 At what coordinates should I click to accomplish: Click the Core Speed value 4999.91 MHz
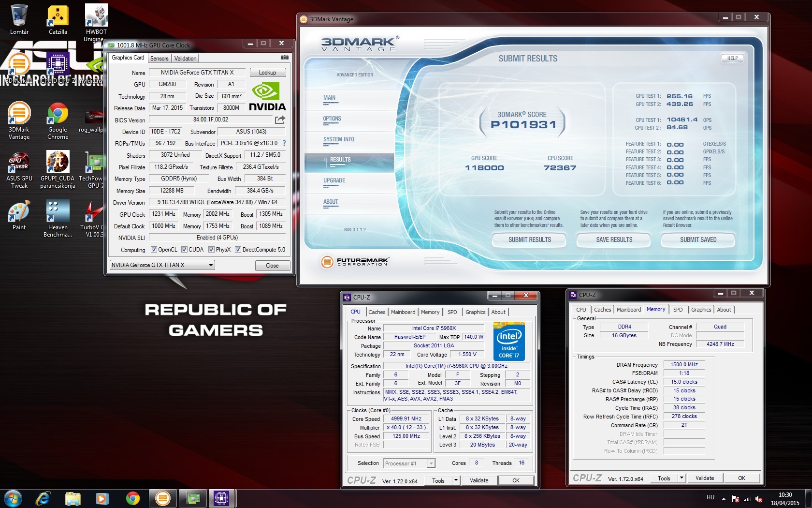pyautogui.click(x=406, y=419)
